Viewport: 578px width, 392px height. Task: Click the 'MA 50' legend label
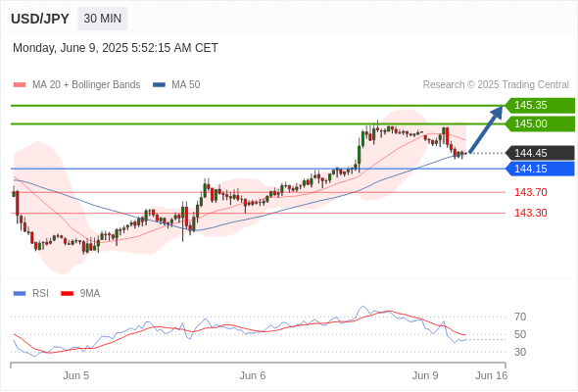tap(186, 85)
